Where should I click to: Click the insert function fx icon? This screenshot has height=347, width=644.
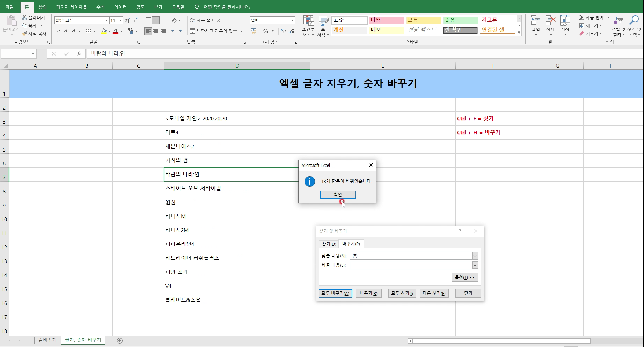pyautogui.click(x=79, y=54)
